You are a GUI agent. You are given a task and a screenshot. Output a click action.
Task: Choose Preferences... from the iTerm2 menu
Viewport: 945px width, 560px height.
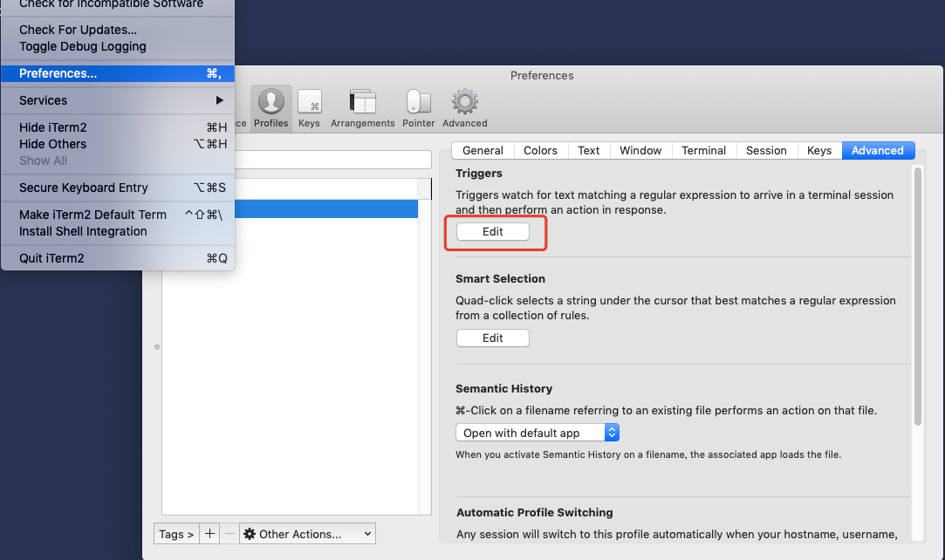(118, 73)
